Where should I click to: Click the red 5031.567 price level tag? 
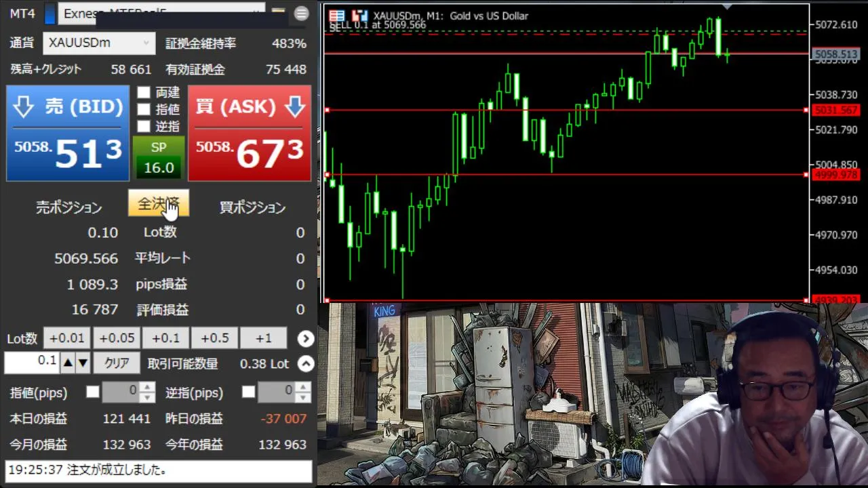click(835, 110)
